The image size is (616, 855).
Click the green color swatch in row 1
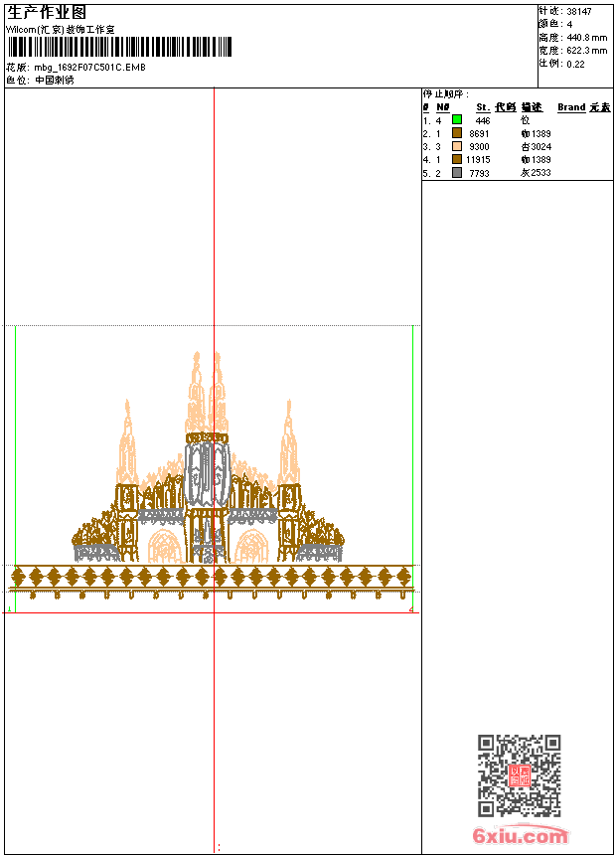(x=457, y=120)
